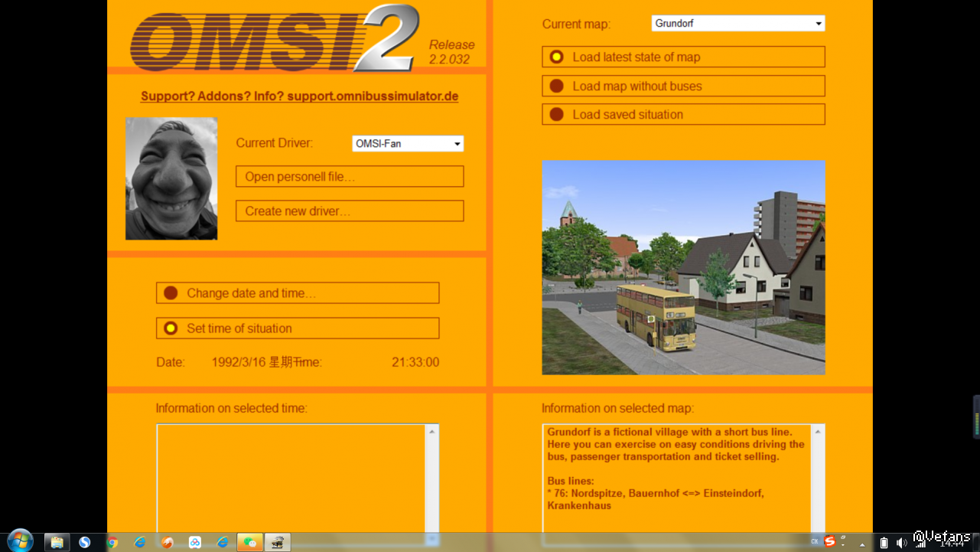Click scroll-up arrow in selected time info box
Viewport: 980px width, 552px height.
click(432, 433)
